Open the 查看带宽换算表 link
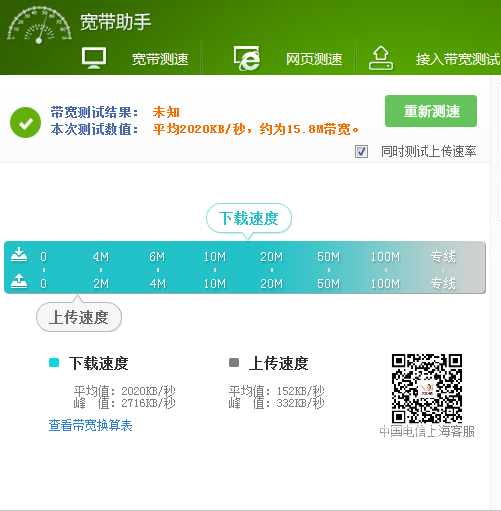This screenshot has width=501, height=511. pos(91,425)
